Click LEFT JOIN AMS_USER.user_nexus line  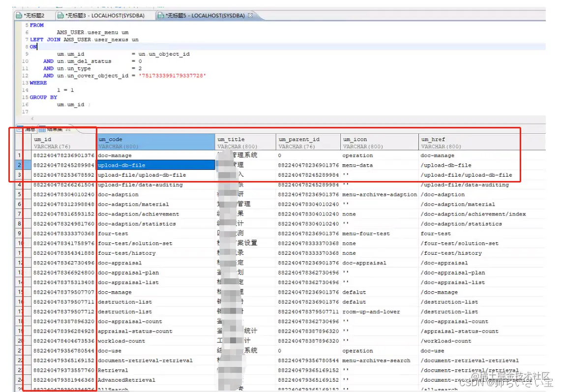click(x=84, y=40)
